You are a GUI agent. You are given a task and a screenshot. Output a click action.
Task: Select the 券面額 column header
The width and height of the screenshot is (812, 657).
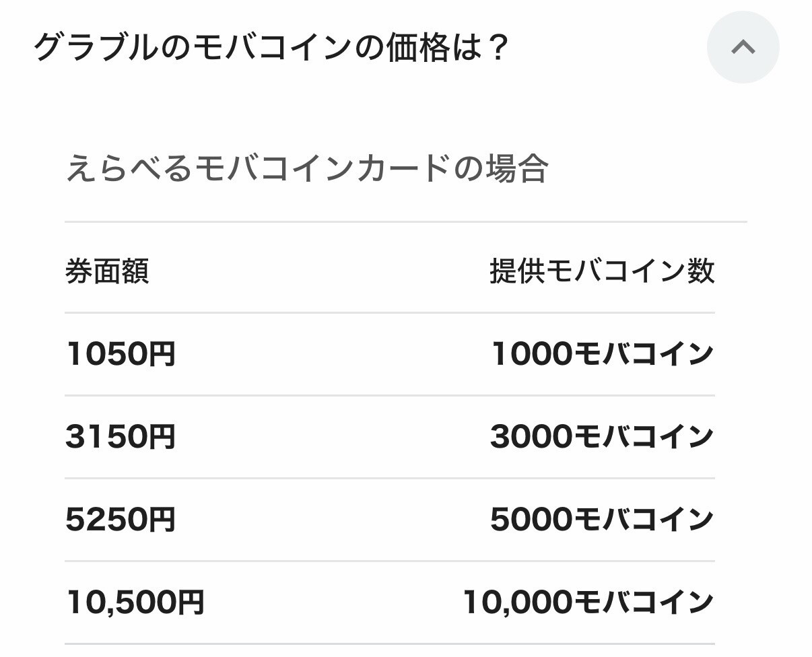tap(107, 272)
